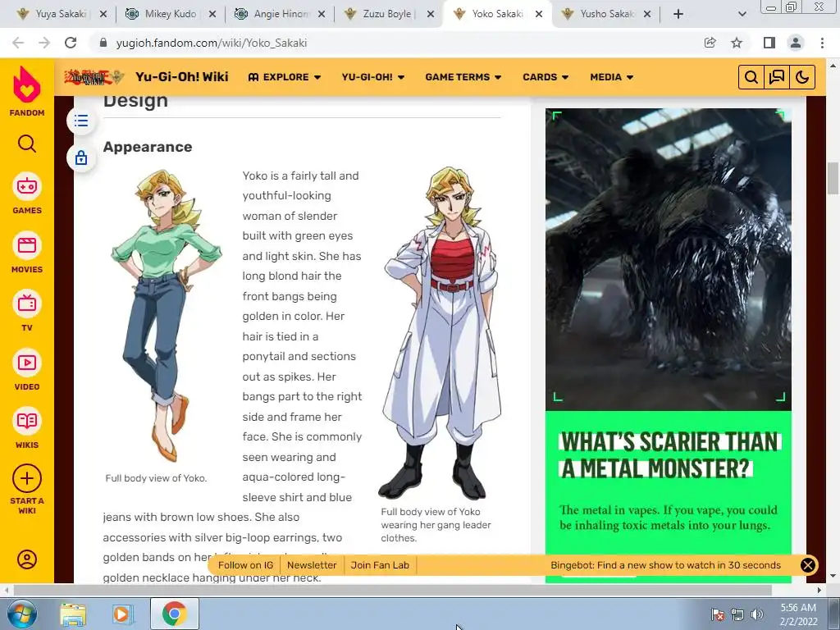The width and height of the screenshot is (840, 630).
Task: Click the page lock (protected) icon
Action: point(81,158)
